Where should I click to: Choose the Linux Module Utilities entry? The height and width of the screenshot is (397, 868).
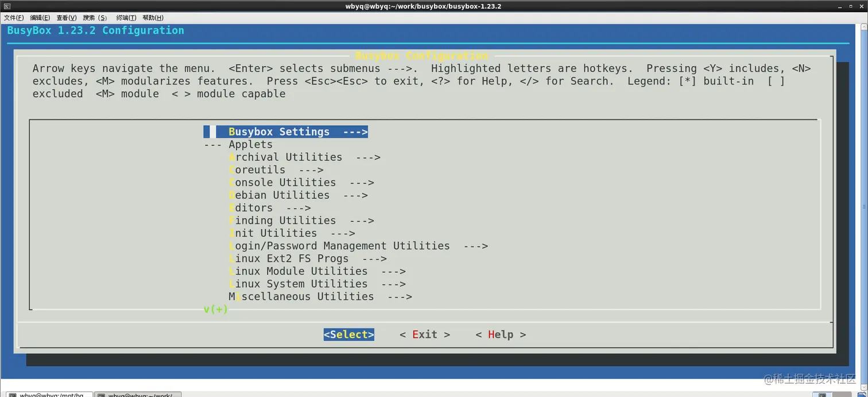tap(317, 271)
